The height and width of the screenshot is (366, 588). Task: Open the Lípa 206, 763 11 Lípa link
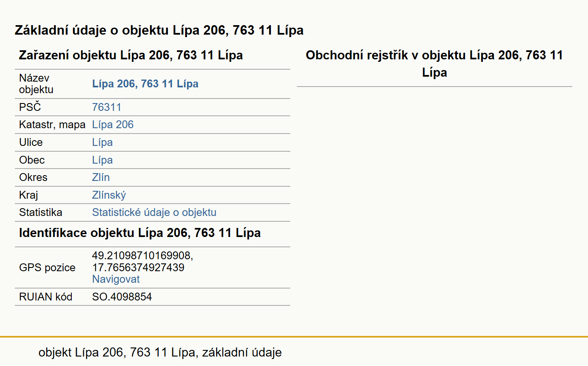pos(145,84)
